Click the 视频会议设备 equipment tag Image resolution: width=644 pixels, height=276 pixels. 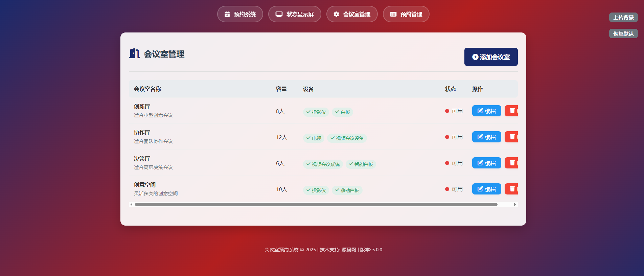pyautogui.click(x=347, y=138)
